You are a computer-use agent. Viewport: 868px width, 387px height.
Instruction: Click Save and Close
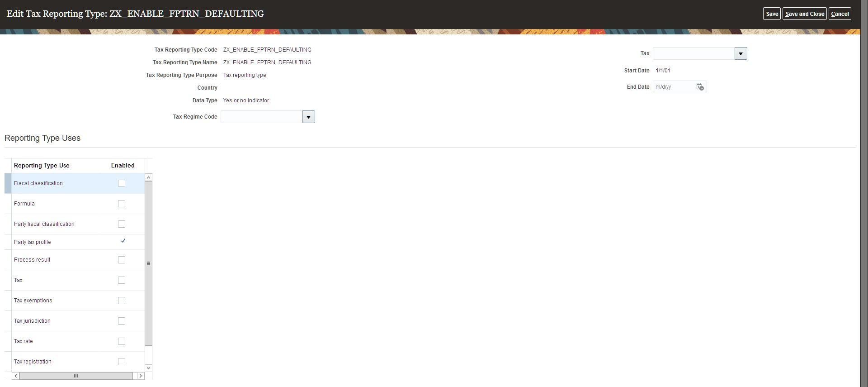(x=805, y=14)
